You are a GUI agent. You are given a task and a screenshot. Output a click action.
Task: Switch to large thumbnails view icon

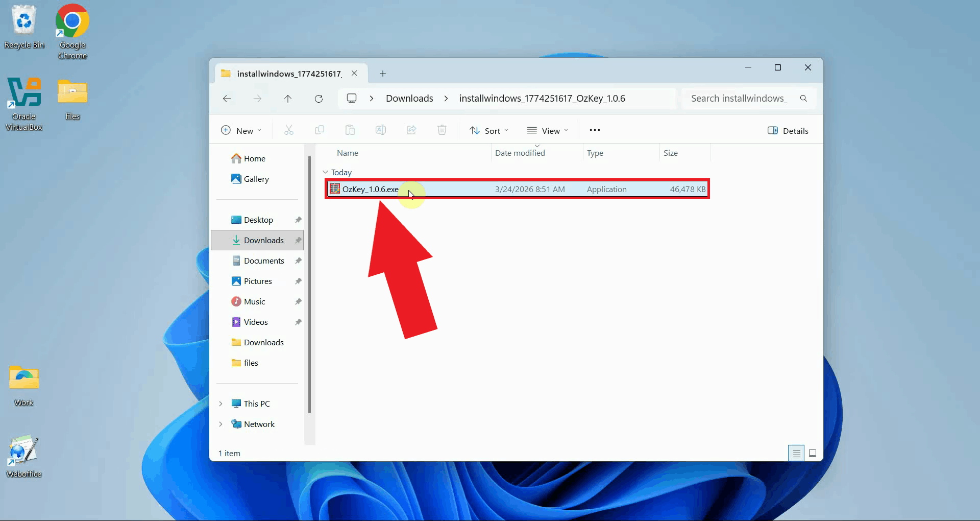813,453
